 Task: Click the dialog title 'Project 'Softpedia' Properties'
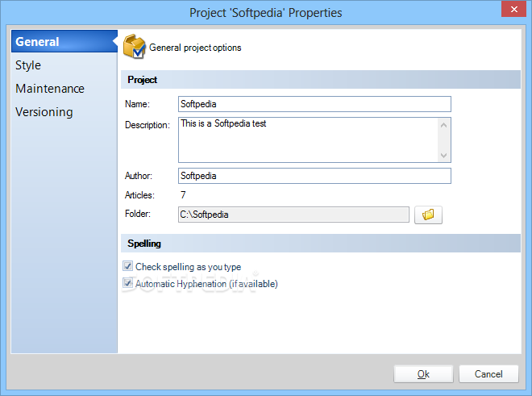click(266, 13)
